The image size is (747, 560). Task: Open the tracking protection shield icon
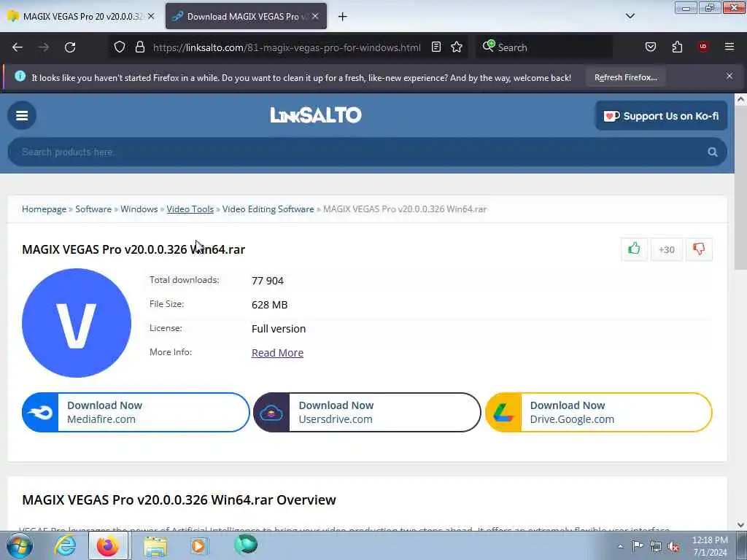pyautogui.click(x=120, y=47)
